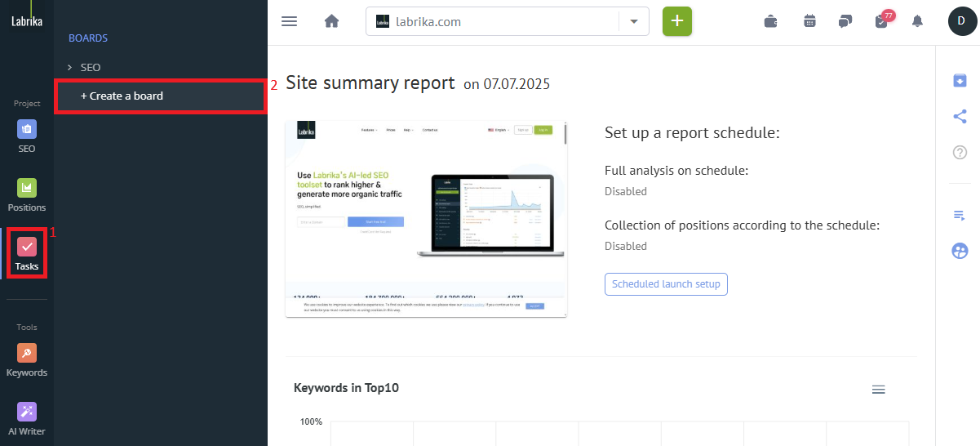Image resolution: width=980 pixels, height=446 pixels.
Task: Click the share icon in right panel
Action: [x=960, y=116]
